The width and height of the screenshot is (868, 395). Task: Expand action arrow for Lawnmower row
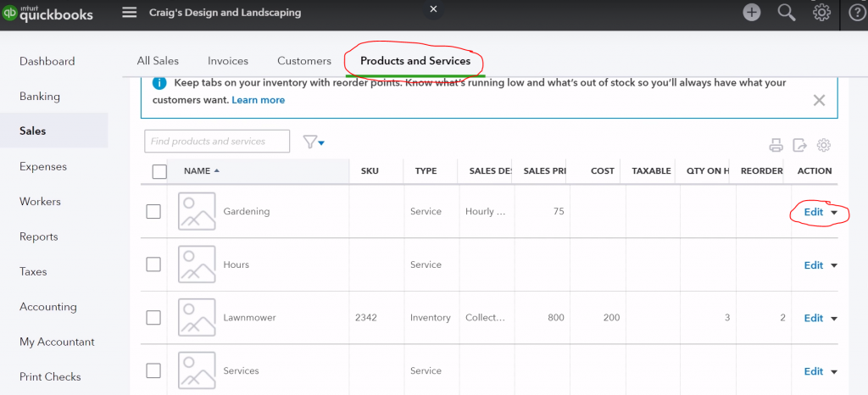point(834,319)
